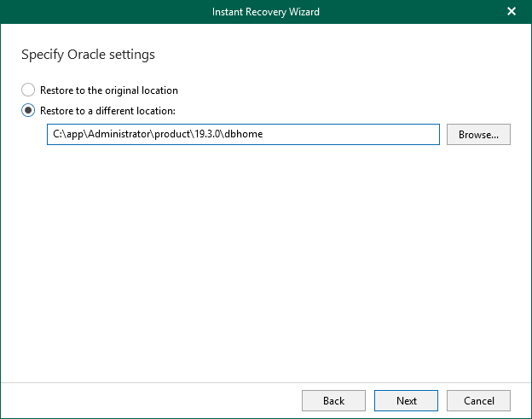Proceed with the Next button
The height and width of the screenshot is (419, 532).
[407, 400]
